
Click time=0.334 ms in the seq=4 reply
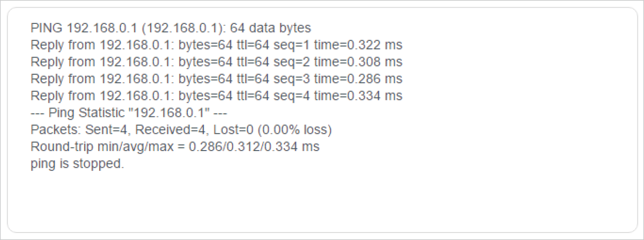[357, 96]
